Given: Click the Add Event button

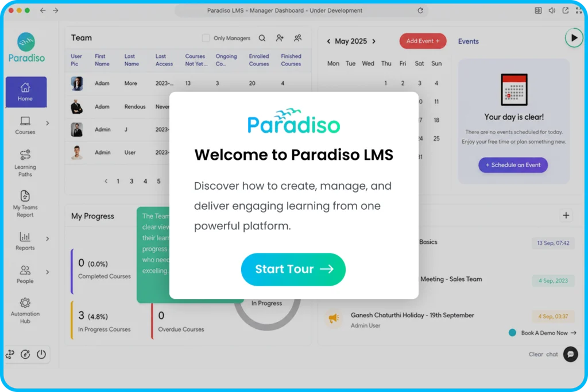Looking at the screenshot, I should pos(423,41).
